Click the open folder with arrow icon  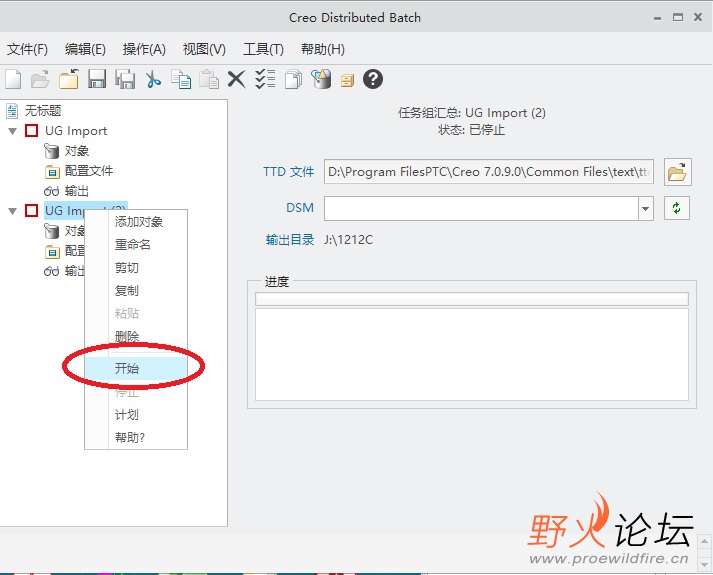coord(69,80)
